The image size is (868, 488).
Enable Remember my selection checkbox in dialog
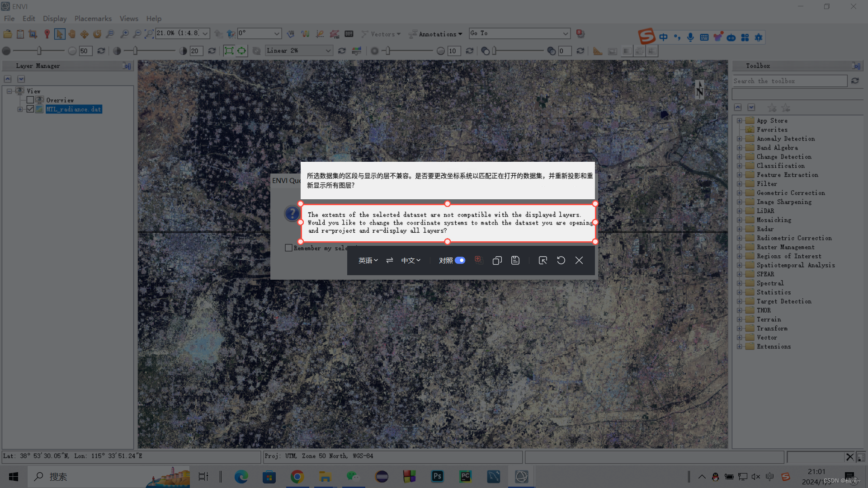click(x=288, y=248)
